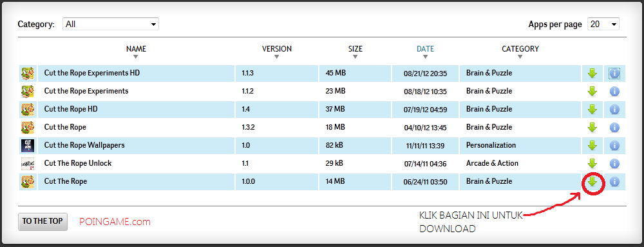The image size is (644, 247).
Task: Click the Cut the Rope Experiments HD app icon
Action: point(28,74)
